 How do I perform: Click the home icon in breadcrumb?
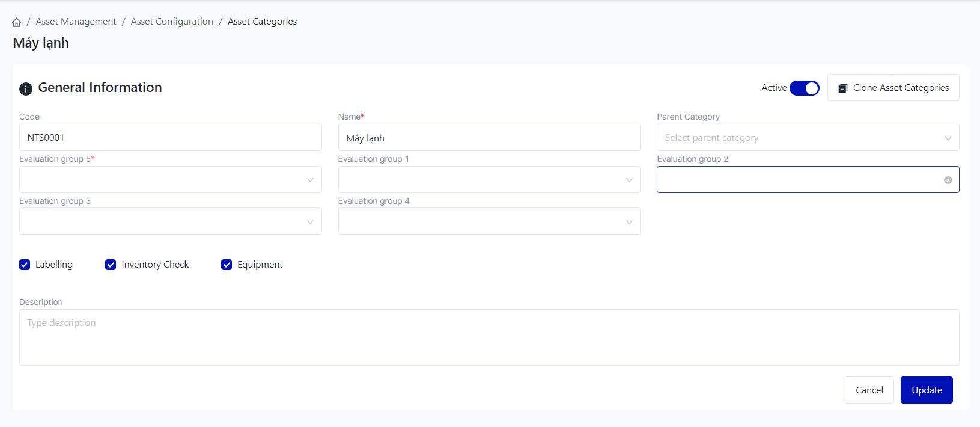pyautogui.click(x=17, y=22)
